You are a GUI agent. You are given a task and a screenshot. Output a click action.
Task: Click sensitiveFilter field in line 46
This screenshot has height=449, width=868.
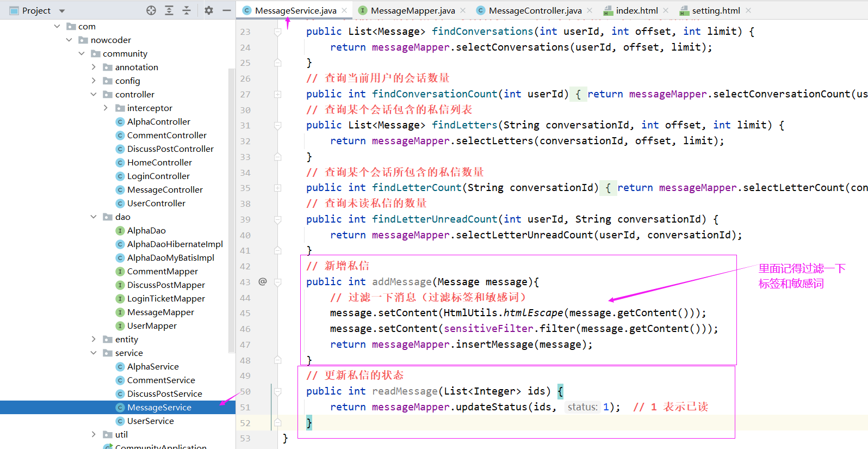pyautogui.click(x=488, y=329)
